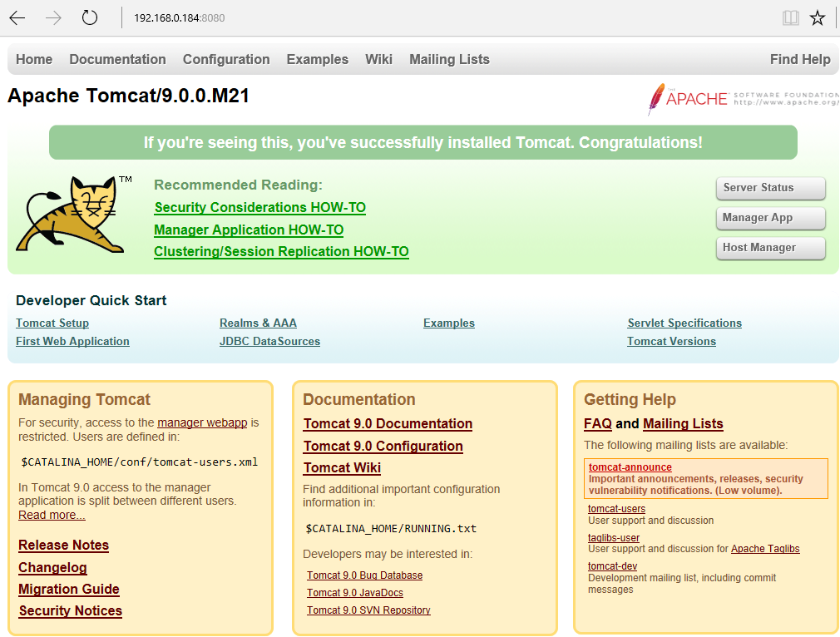840x637 pixels.
Task: Open Manager Application HOW-TO link
Action: click(x=249, y=230)
